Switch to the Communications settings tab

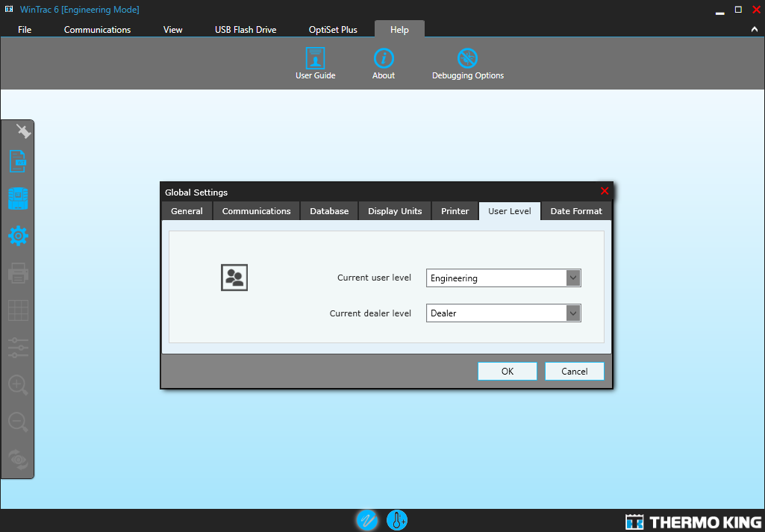(256, 211)
